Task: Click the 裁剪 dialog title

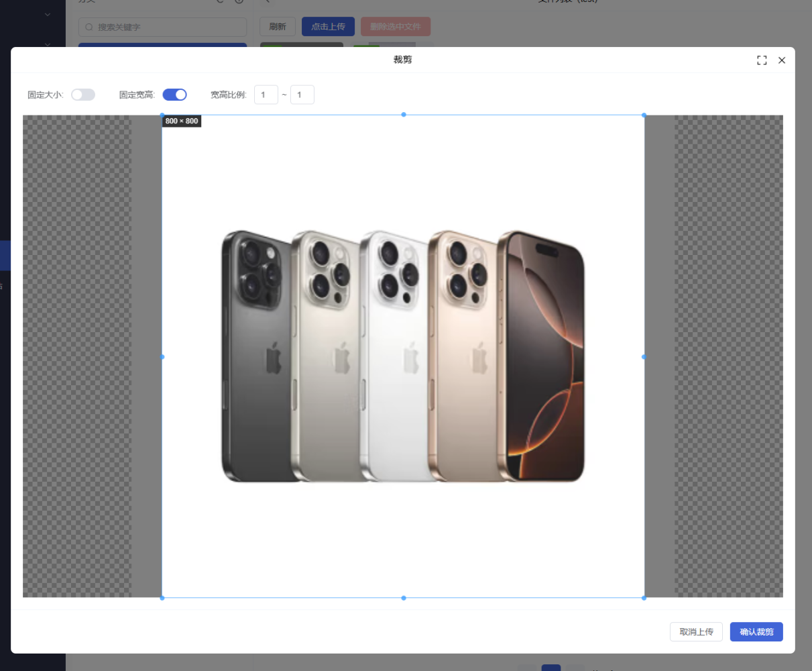Action: 403,60
